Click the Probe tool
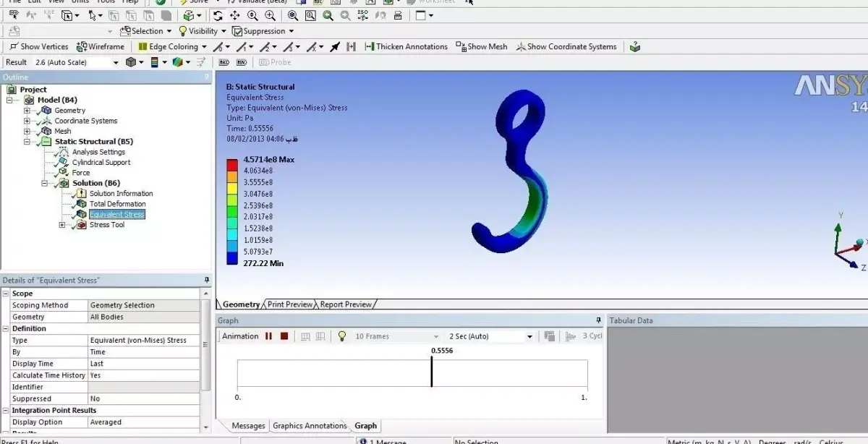This screenshot has height=444, width=868. click(x=276, y=62)
